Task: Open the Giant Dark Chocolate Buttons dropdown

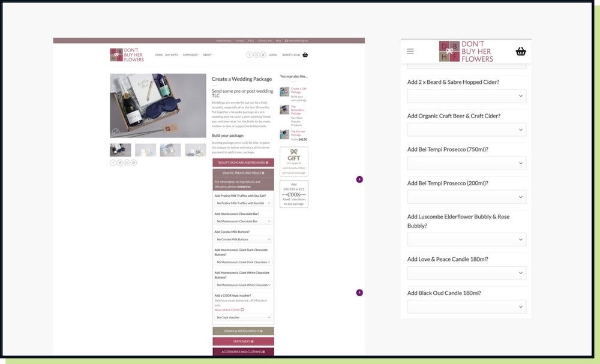Action: tap(243, 262)
